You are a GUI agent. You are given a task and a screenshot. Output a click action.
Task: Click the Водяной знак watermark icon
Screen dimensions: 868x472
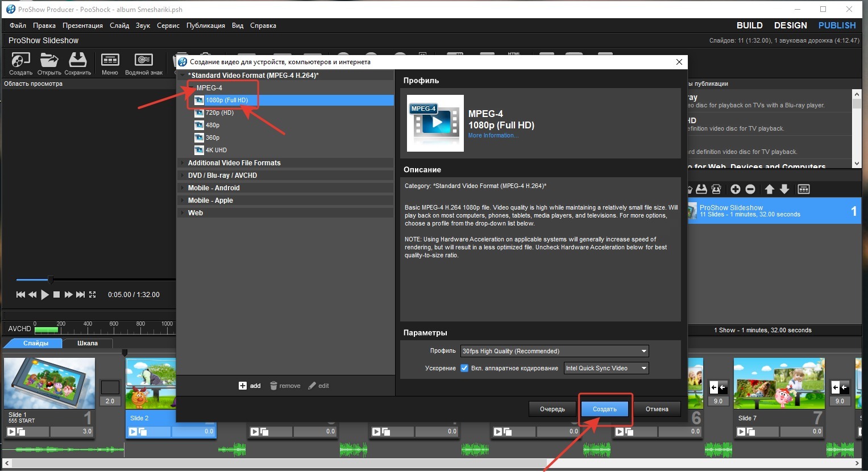click(x=144, y=64)
